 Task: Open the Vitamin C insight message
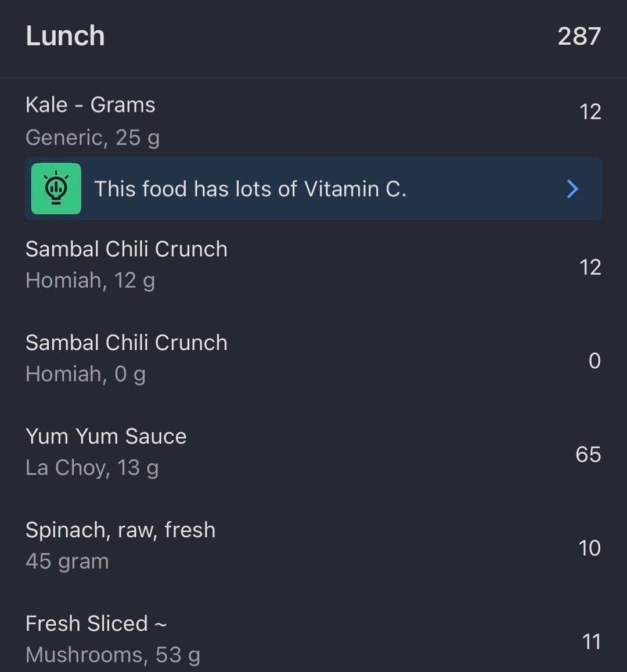click(x=250, y=189)
